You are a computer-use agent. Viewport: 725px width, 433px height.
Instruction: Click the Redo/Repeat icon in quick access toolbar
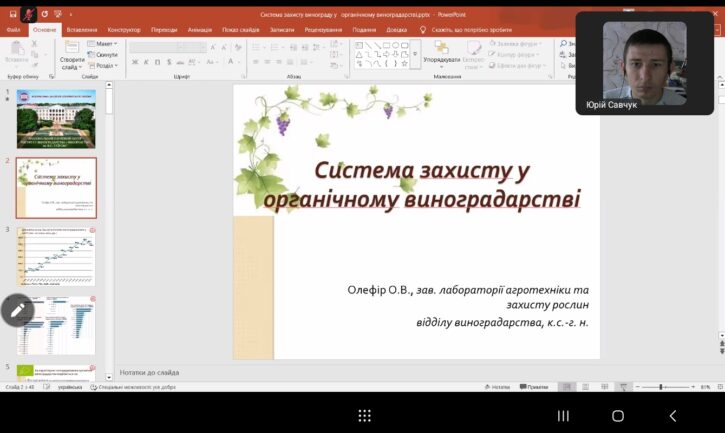(44, 14)
